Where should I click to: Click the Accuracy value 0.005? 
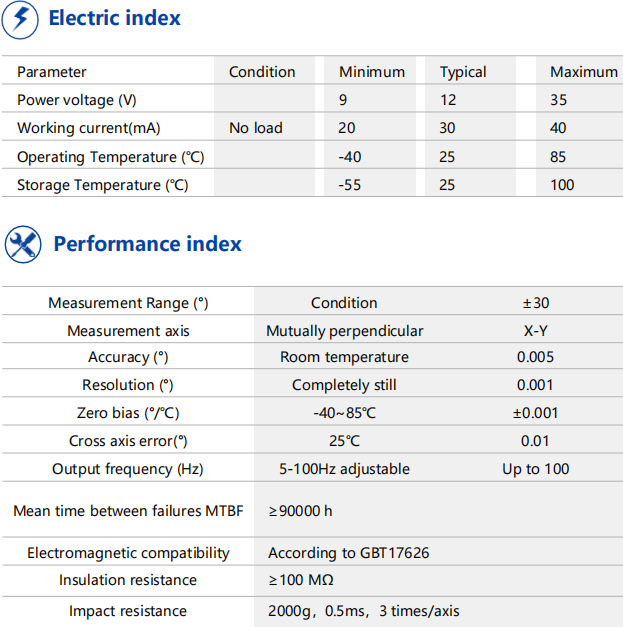[535, 357]
